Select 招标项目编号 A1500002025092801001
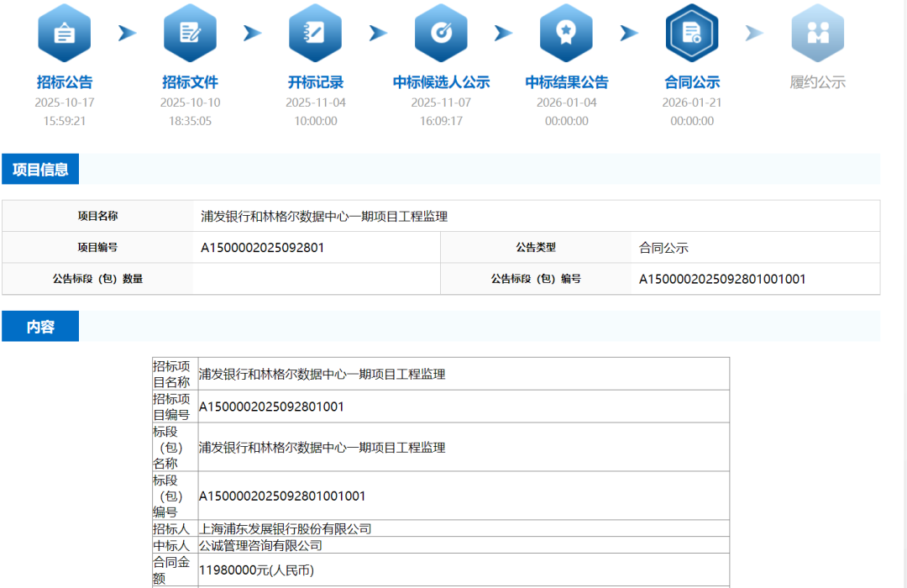The width and height of the screenshot is (907, 588). [x=271, y=407]
